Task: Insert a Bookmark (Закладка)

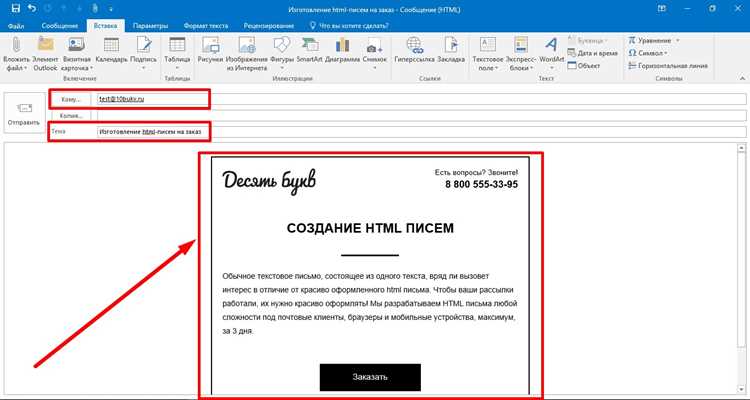Action: 451,45
